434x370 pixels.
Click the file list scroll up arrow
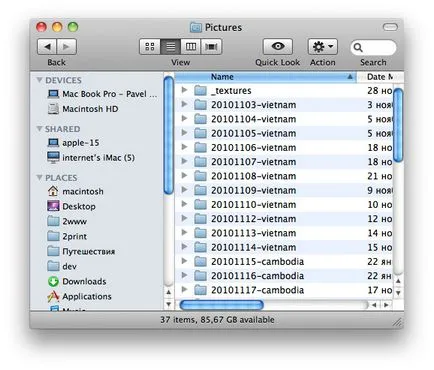tap(398, 281)
